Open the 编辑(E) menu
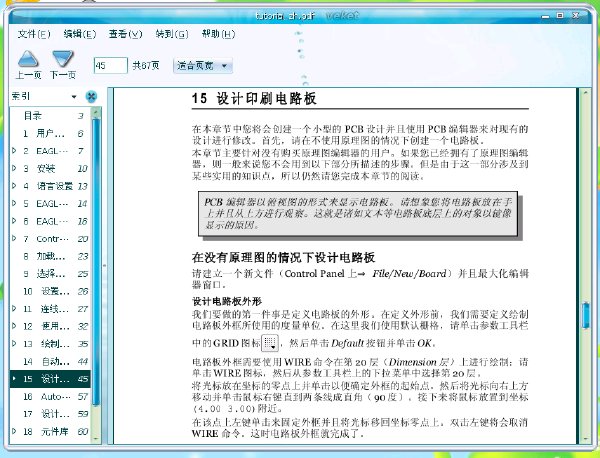600x458 pixels. [x=80, y=34]
